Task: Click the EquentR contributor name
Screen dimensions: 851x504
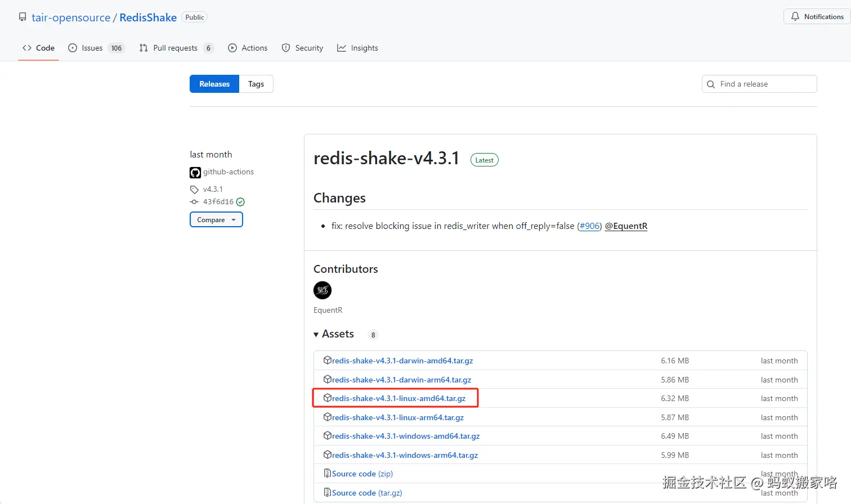Action: [328, 310]
